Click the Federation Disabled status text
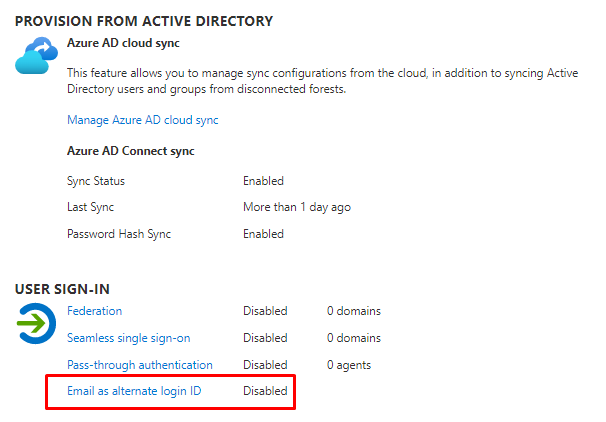The image size is (606, 422). click(x=265, y=311)
